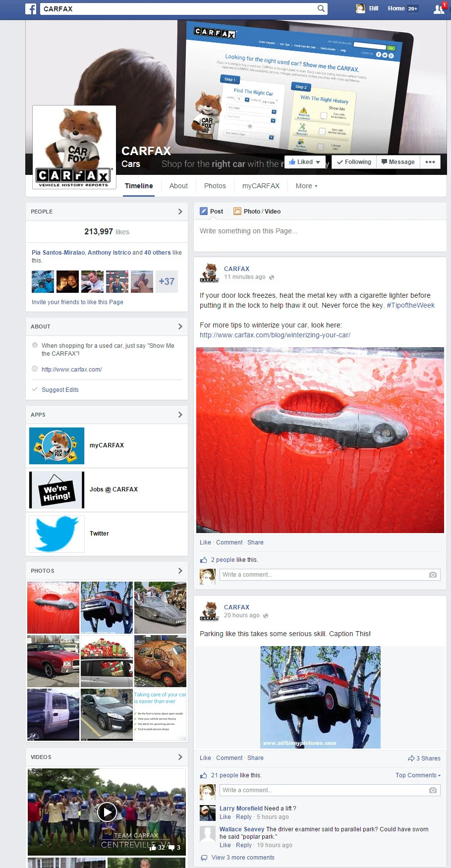Click the Photo / Video icon
This screenshot has width=451, height=868.
[x=237, y=211]
